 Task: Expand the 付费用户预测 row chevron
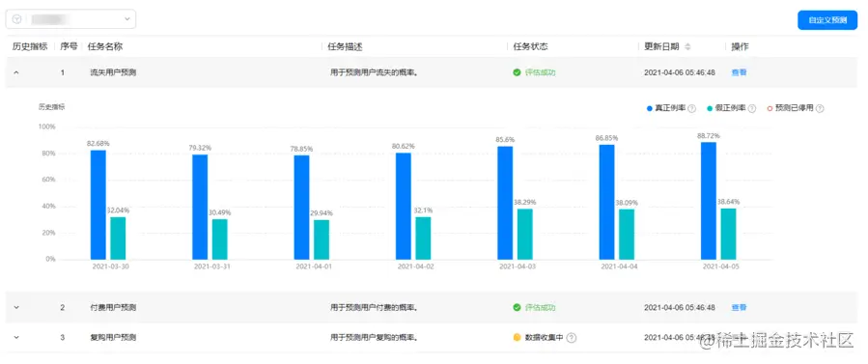tap(16, 308)
